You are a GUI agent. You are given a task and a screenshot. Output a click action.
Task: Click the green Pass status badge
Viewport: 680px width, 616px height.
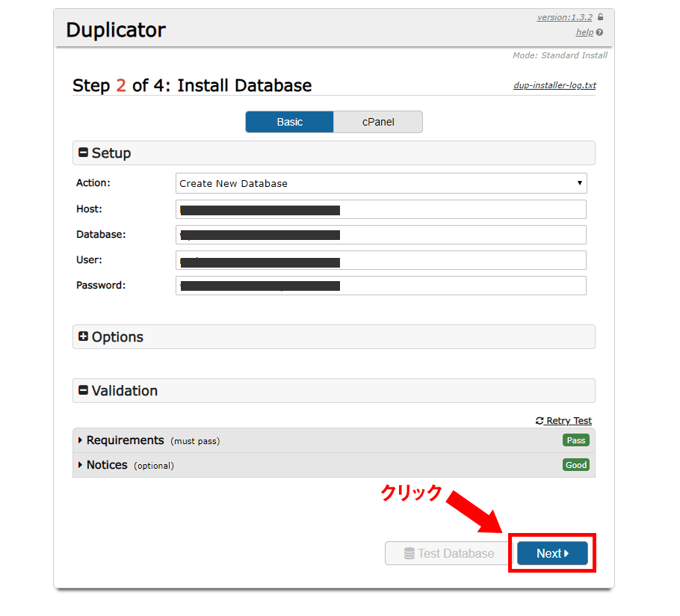click(575, 440)
